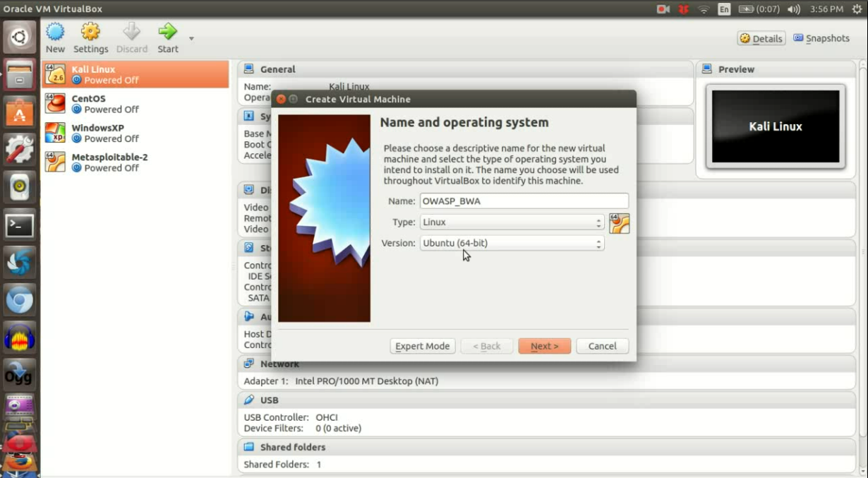Image resolution: width=868 pixels, height=478 pixels.
Task: Open the Version dropdown showing Ubuntu (64-bit)
Action: [x=512, y=243]
